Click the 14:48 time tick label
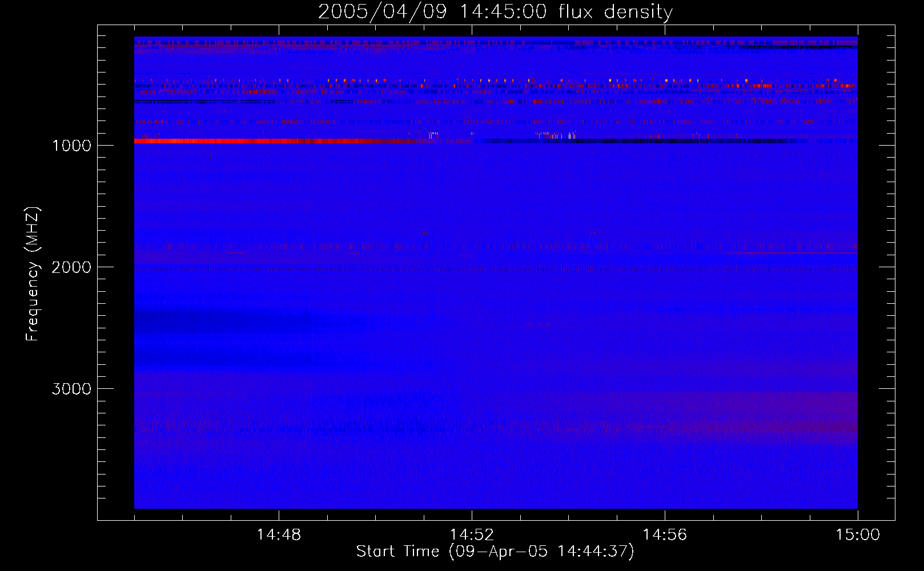The height and width of the screenshot is (571, 924). [x=279, y=535]
